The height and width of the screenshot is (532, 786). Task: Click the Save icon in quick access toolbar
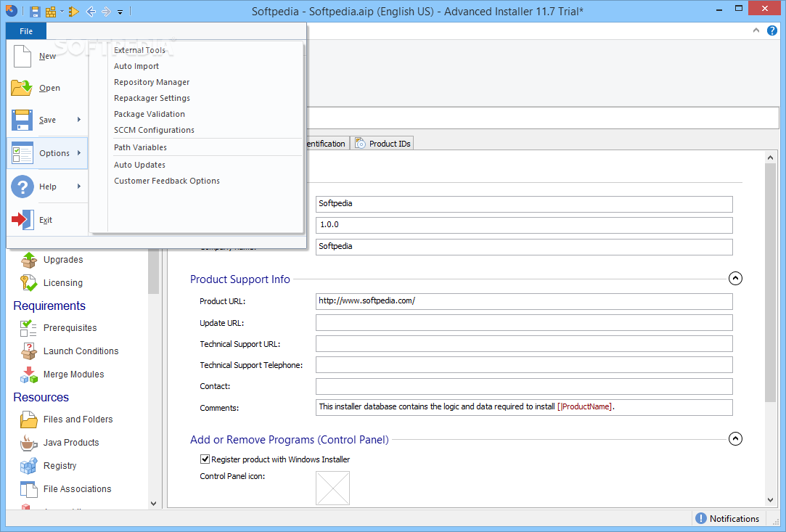(x=35, y=11)
